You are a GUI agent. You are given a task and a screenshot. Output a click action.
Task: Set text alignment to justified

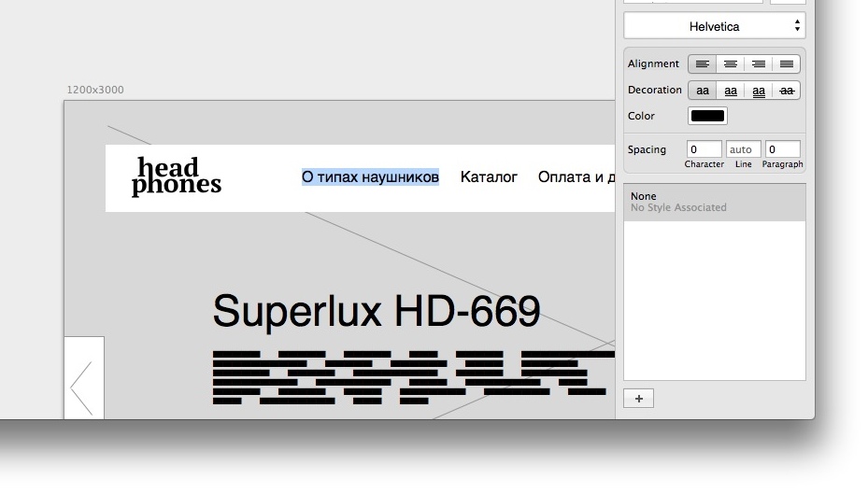(786, 63)
